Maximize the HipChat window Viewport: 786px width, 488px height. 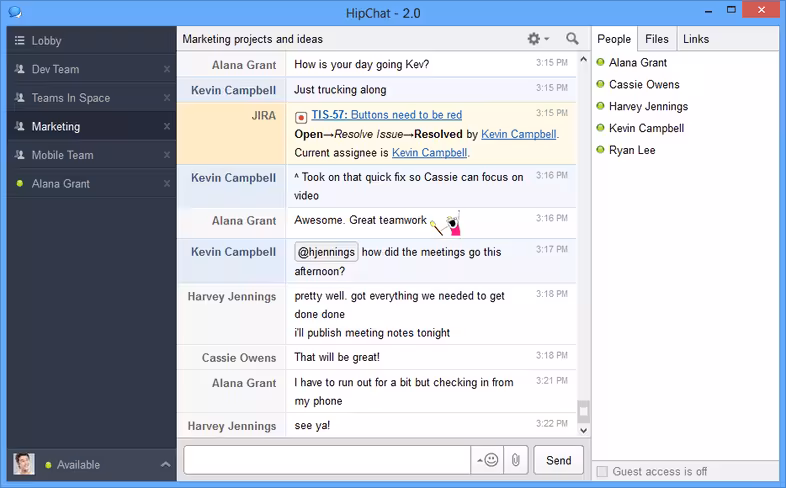[x=731, y=10]
